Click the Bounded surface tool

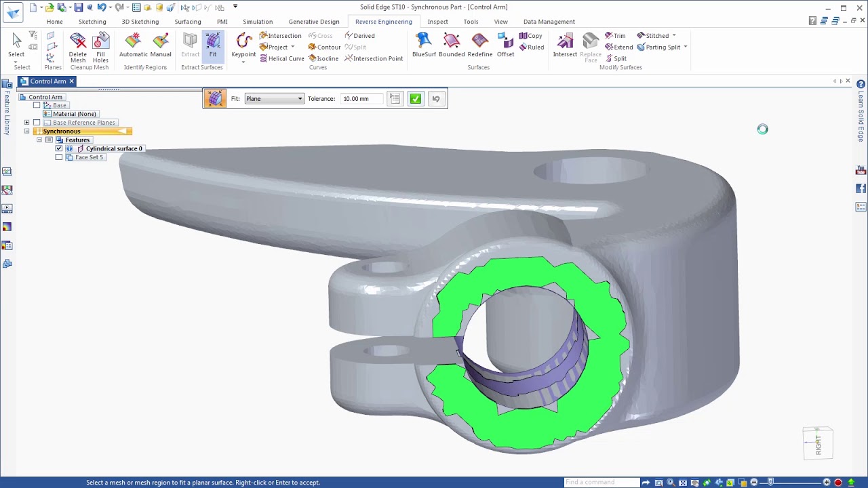coord(452,45)
